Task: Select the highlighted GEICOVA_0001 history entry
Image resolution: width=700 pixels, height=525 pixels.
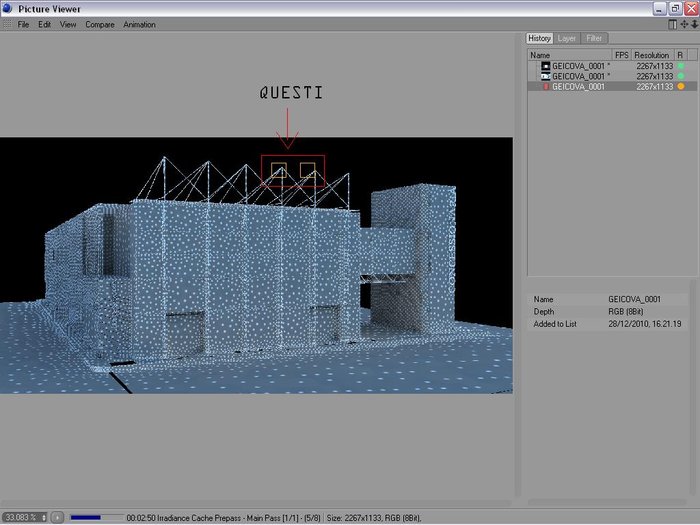Action: click(x=612, y=87)
